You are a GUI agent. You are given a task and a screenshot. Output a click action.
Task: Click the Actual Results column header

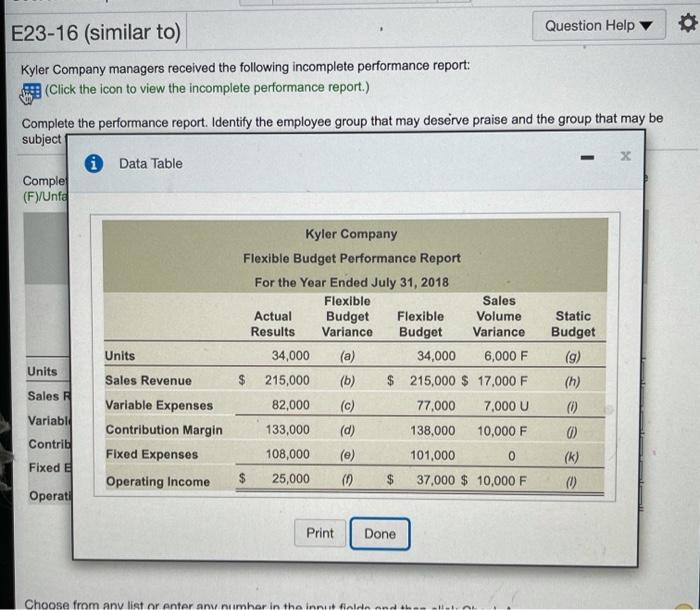click(x=273, y=324)
